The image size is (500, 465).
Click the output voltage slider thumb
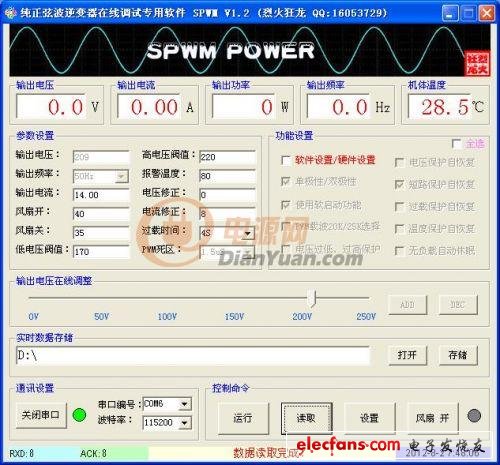point(312,298)
